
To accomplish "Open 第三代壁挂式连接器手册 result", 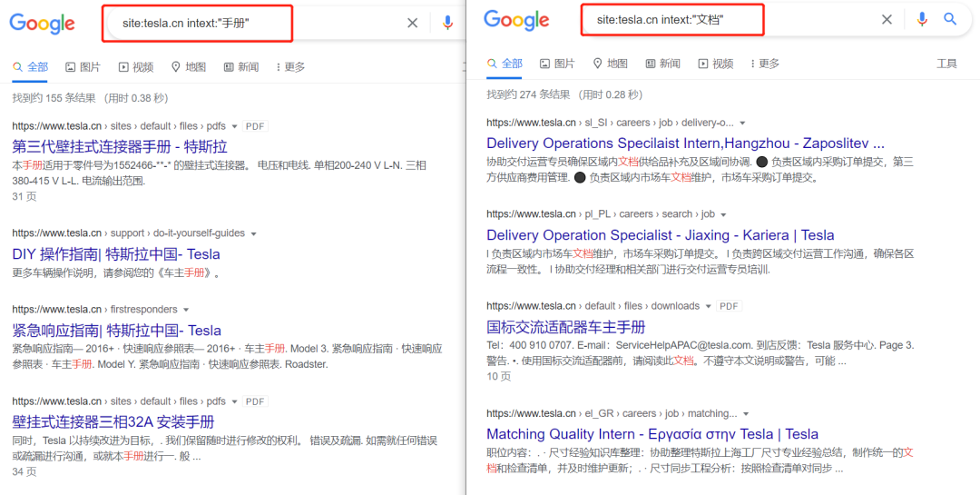I will 120,147.
